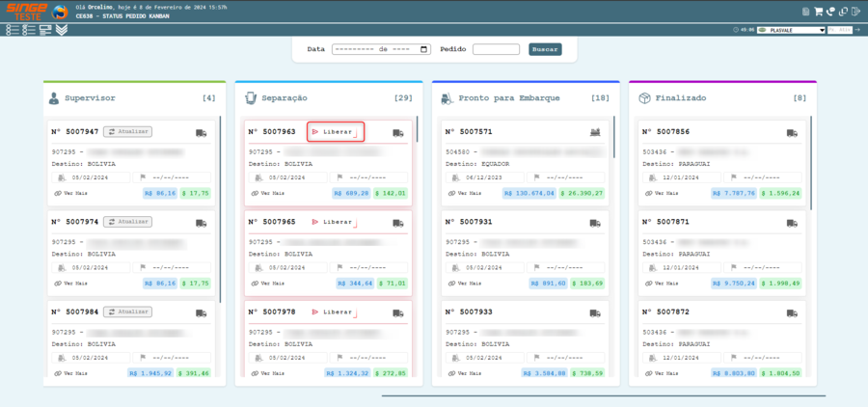
Task: Click Liberar on order 5007963
Action: pos(335,131)
